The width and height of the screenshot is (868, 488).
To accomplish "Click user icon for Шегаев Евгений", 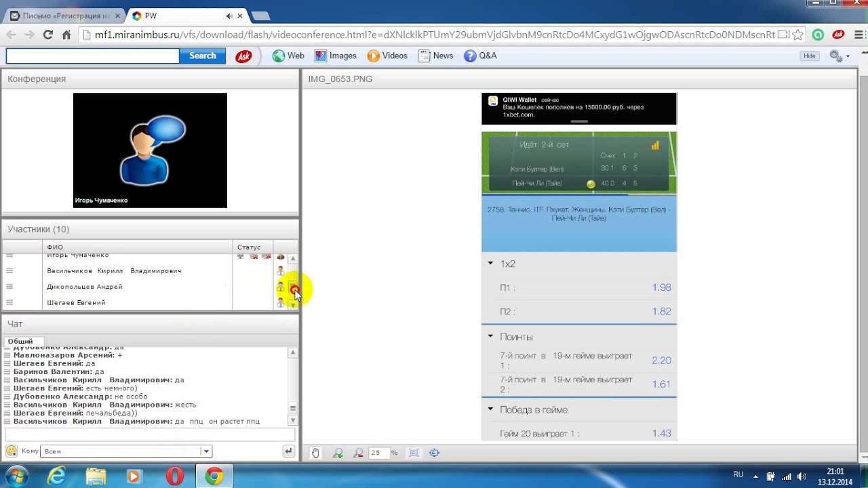I will (280, 302).
